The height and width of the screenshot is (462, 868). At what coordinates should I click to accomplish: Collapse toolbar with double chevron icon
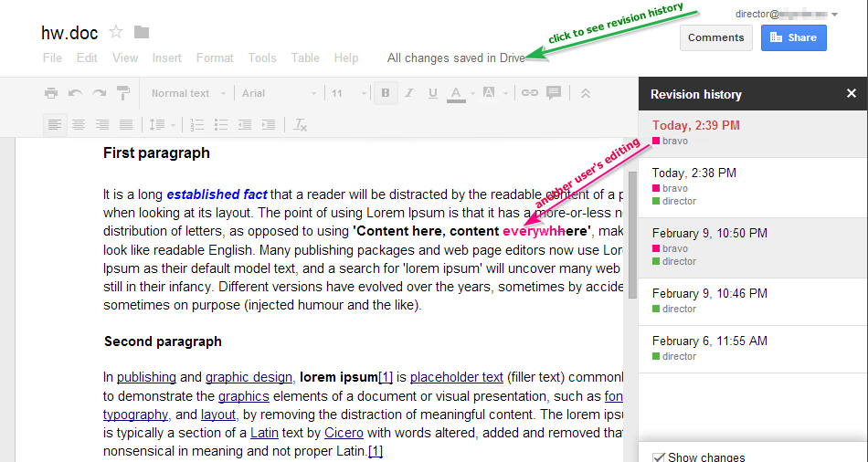pyautogui.click(x=586, y=93)
